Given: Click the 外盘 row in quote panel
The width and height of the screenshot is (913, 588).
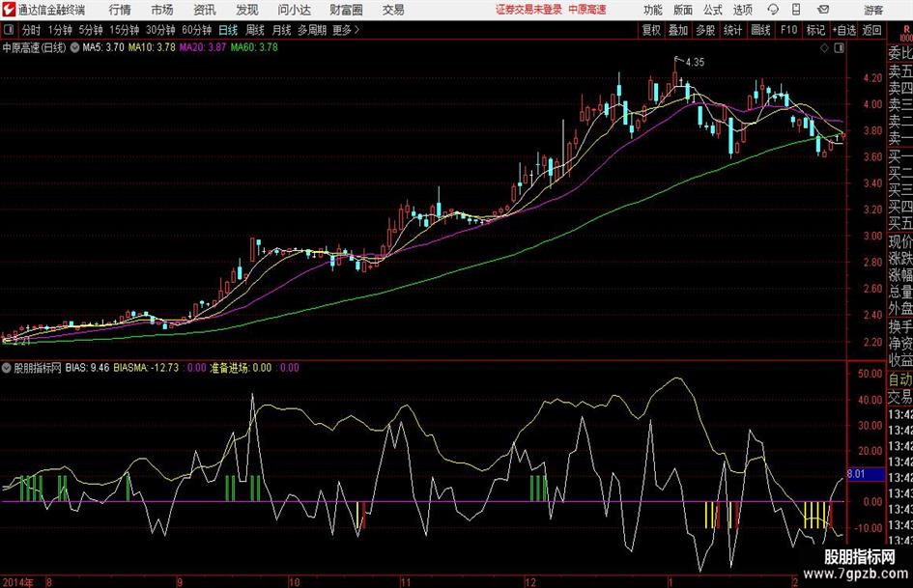Looking at the screenshot, I should coord(899,309).
